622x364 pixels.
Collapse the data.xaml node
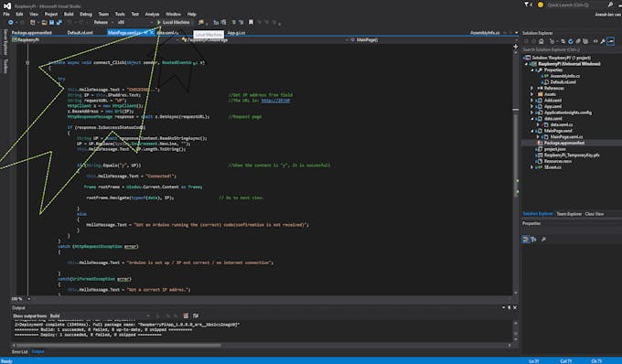[532, 119]
